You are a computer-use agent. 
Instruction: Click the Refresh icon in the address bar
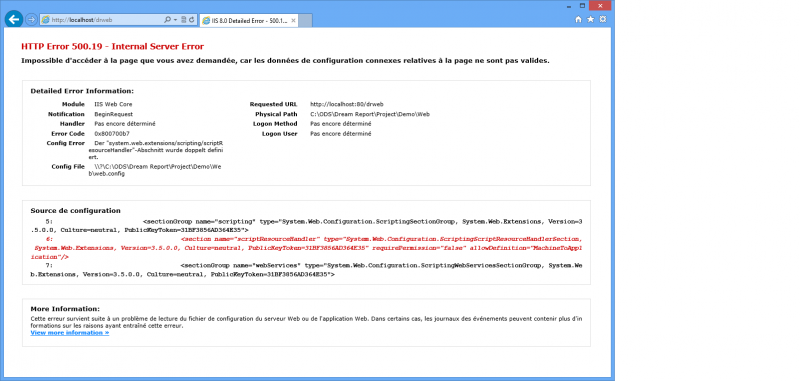(x=191, y=20)
